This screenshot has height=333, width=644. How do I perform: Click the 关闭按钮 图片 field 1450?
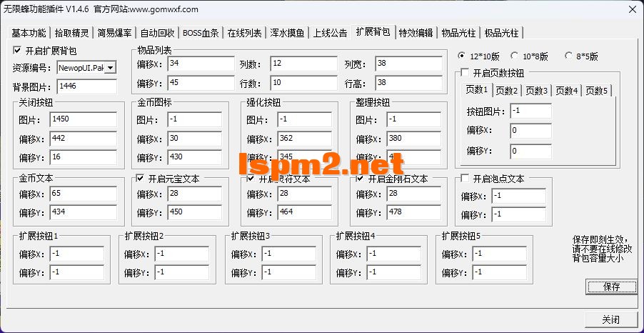(84, 119)
